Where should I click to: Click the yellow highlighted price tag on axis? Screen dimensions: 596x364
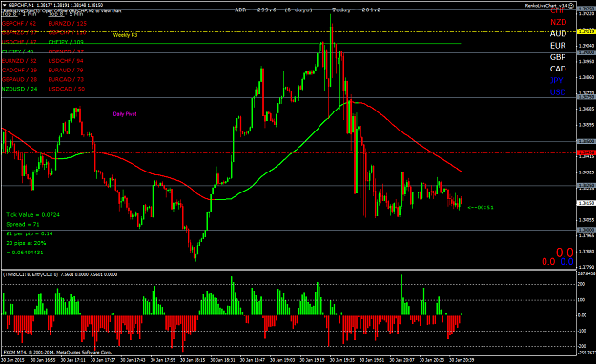pos(586,31)
